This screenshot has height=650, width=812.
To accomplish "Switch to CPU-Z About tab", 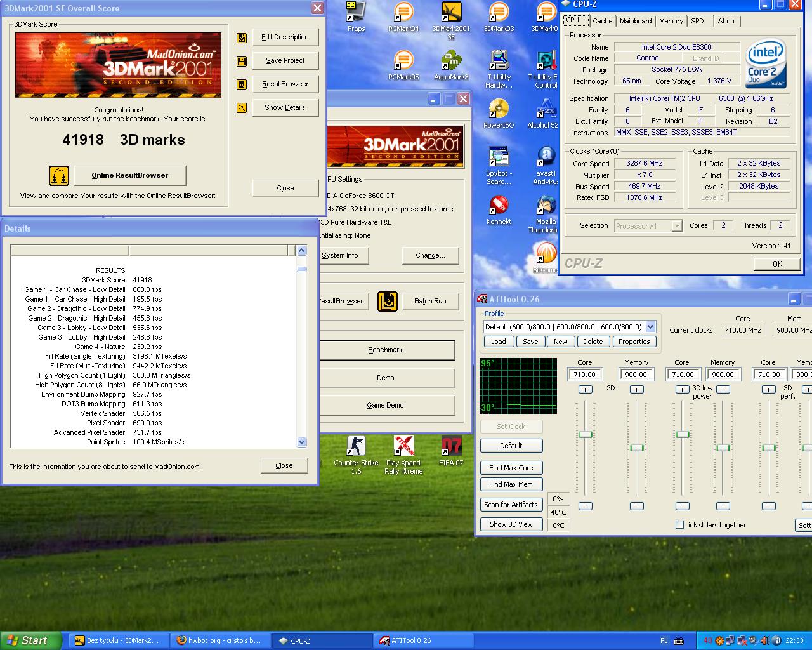I will pos(727,21).
